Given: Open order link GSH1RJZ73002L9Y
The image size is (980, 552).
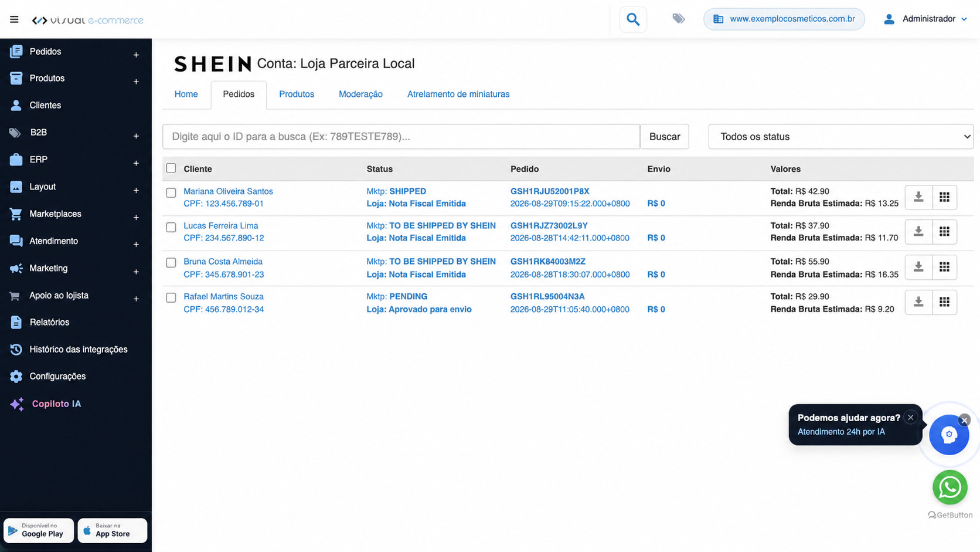Looking at the screenshot, I should pyautogui.click(x=549, y=225).
